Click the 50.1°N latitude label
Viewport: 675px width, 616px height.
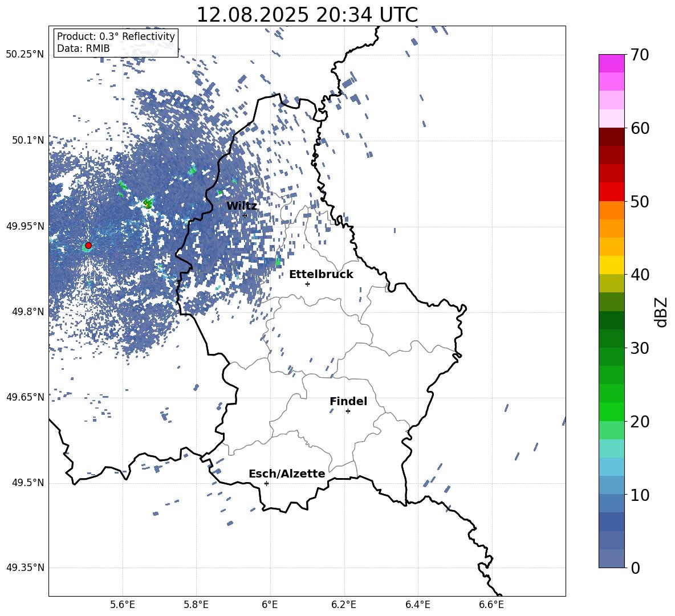(28, 140)
